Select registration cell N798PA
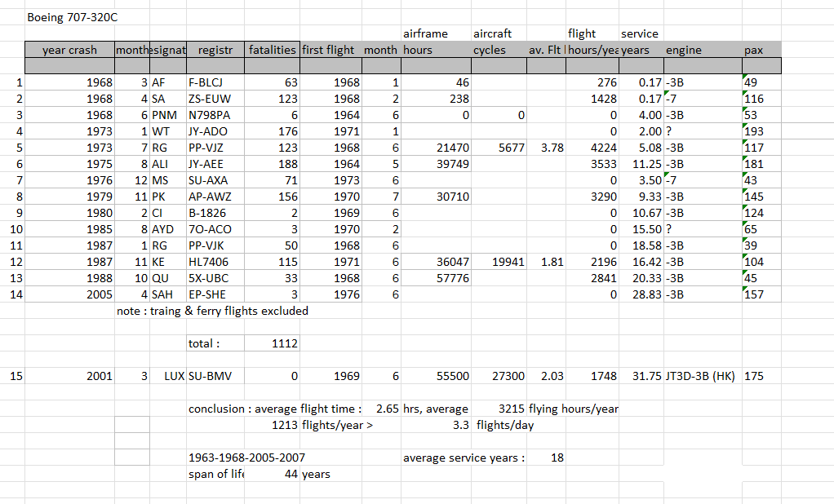834x504 pixels. (215, 115)
